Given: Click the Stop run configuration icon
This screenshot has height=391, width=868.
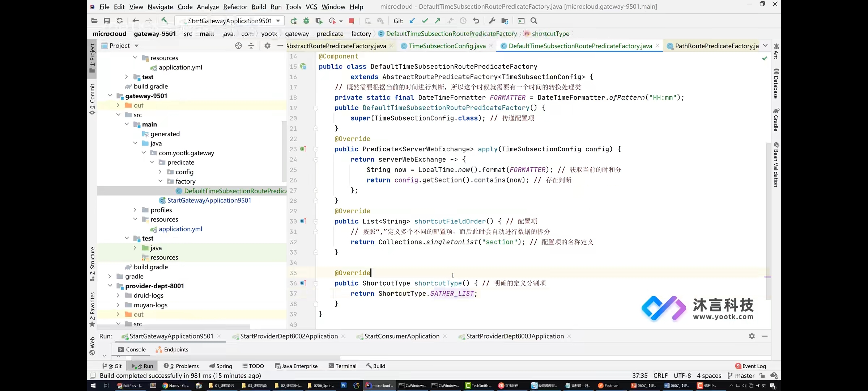Looking at the screenshot, I should click(x=352, y=21).
